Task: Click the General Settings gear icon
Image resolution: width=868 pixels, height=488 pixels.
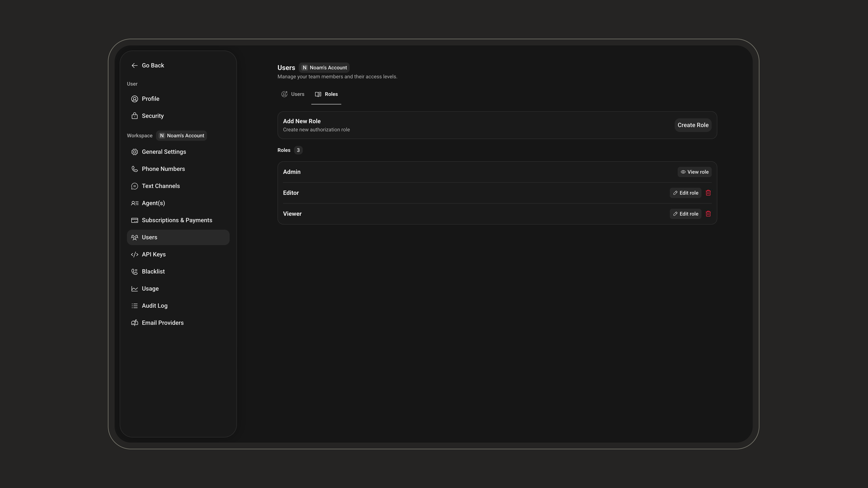Action: pos(134,152)
